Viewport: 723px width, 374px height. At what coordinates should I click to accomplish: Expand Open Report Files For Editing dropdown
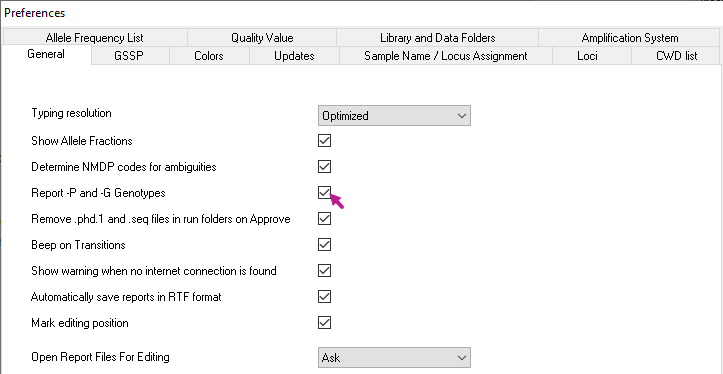tap(394, 357)
